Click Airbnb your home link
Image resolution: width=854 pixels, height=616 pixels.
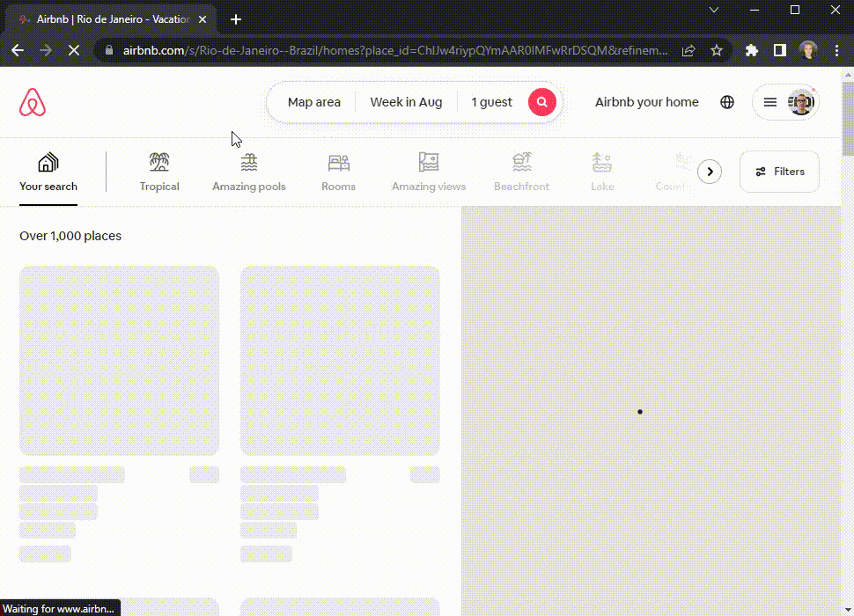pos(646,102)
